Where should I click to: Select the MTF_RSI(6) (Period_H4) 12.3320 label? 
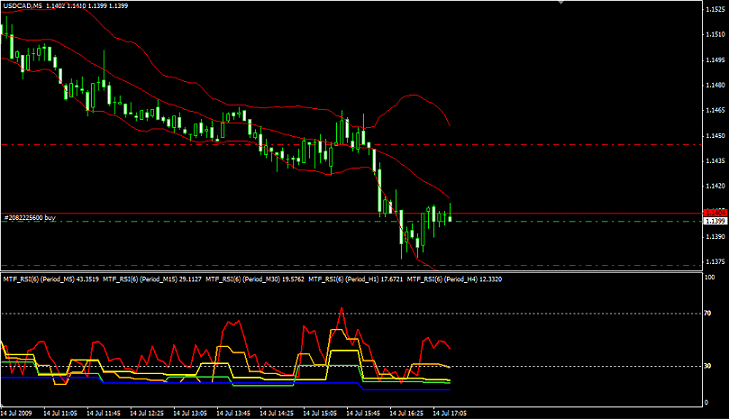point(454,279)
